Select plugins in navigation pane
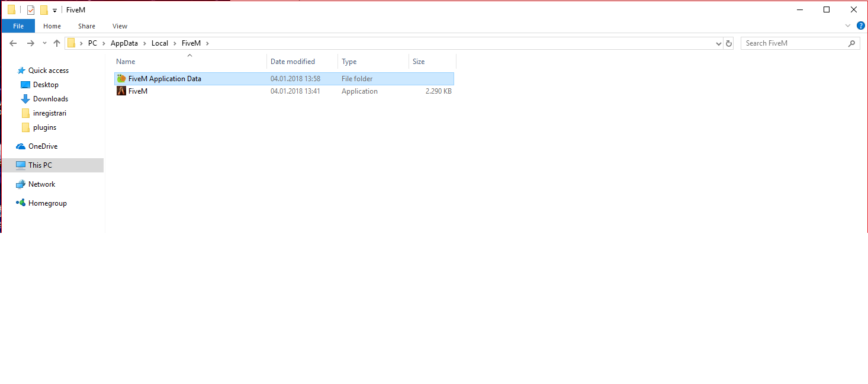Screen dimensions: 868x384 point(45,127)
